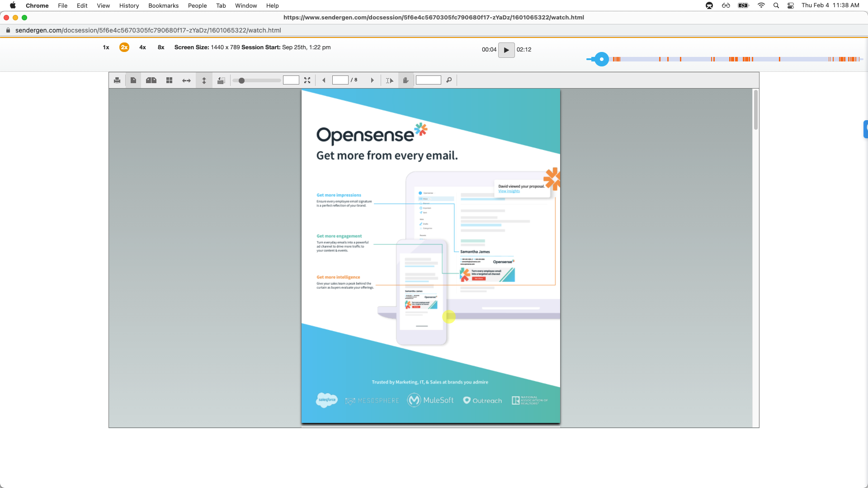Click the Opensense logo on the page
868x488 pixels.
click(x=372, y=134)
